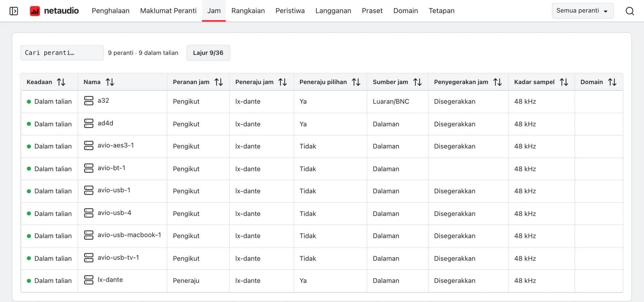
Task: Sort by Penyegerakan jam column arrows
Action: pyautogui.click(x=497, y=82)
